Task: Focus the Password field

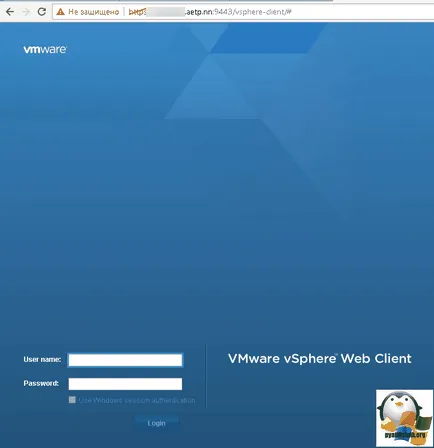Action: point(125,384)
